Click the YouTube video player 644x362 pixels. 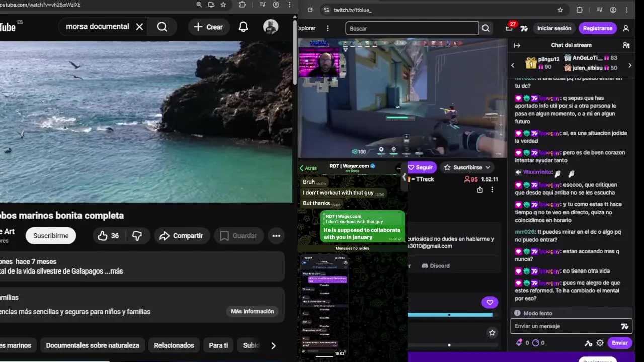coord(146,122)
